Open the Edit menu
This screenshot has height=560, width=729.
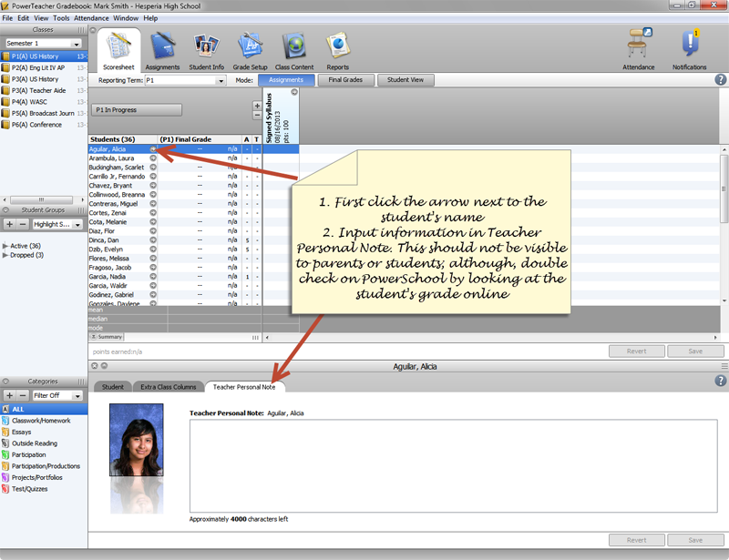[24, 18]
